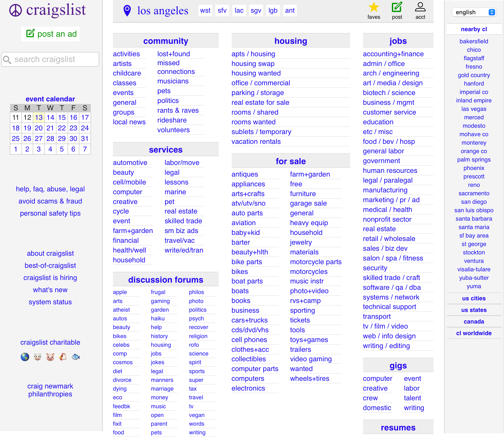Open the software / qa / dba jobs
The image size is (504, 437).
point(392,288)
